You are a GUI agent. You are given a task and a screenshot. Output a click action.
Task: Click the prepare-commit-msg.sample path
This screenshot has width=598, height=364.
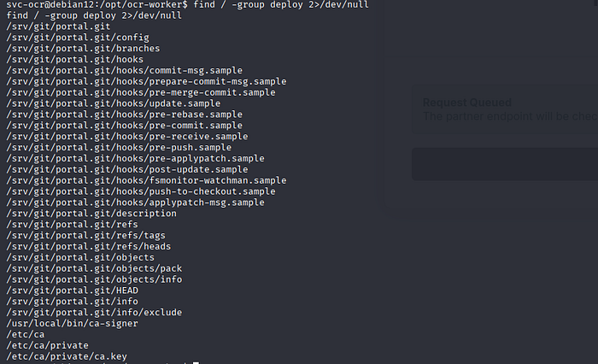(146, 81)
